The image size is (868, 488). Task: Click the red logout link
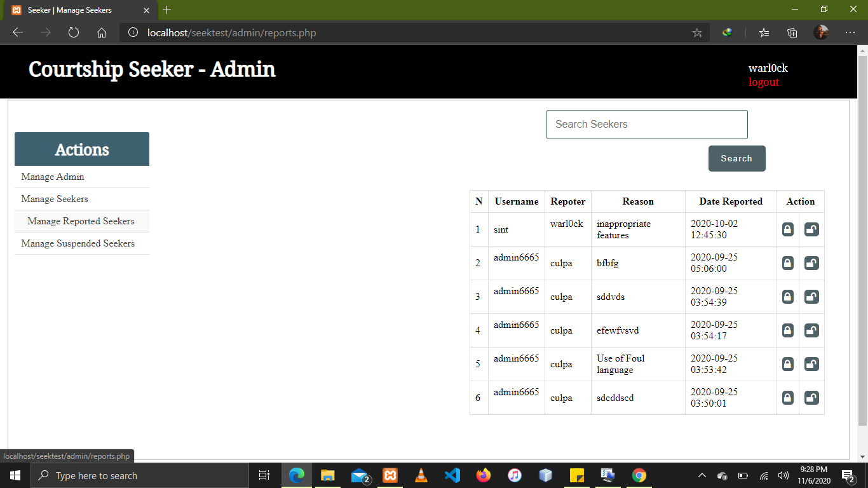point(764,82)
